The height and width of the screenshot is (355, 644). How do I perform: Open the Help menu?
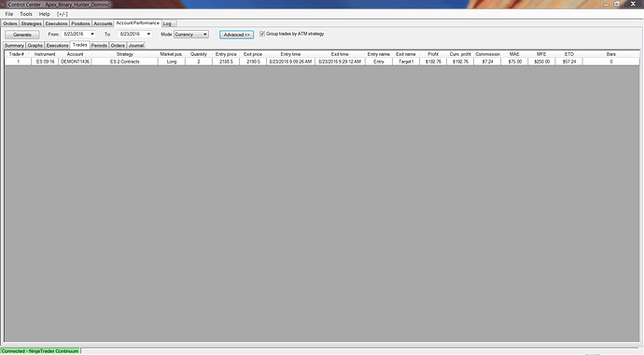click(45, 14)
